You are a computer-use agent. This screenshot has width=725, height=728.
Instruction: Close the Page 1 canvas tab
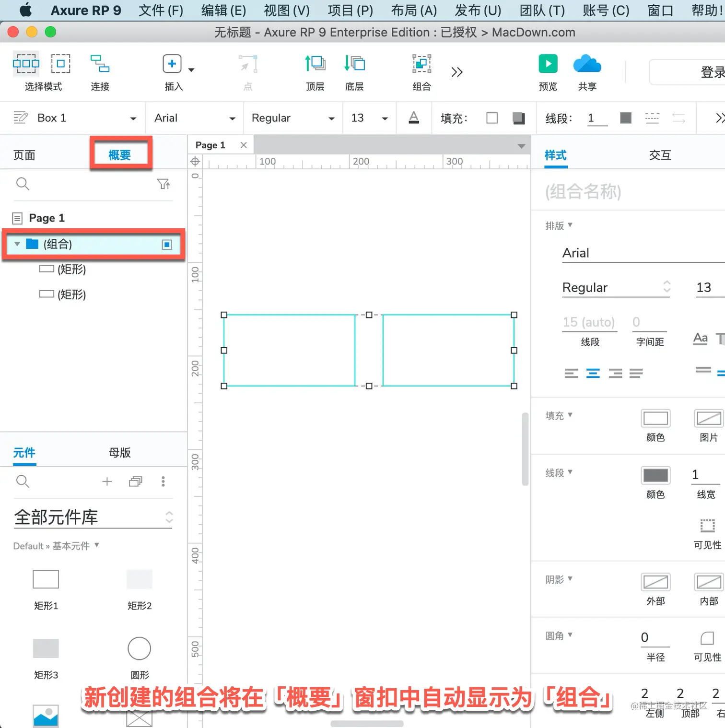pos(244,145)
